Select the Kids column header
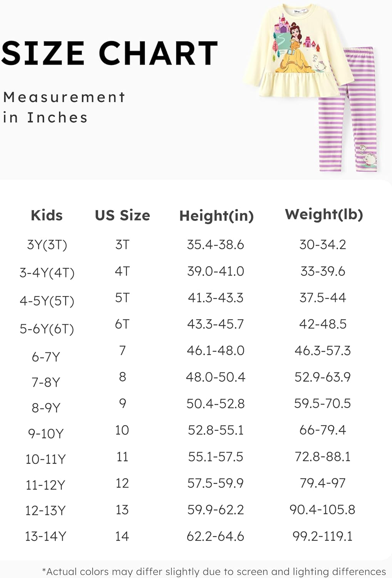 (47, 215)
